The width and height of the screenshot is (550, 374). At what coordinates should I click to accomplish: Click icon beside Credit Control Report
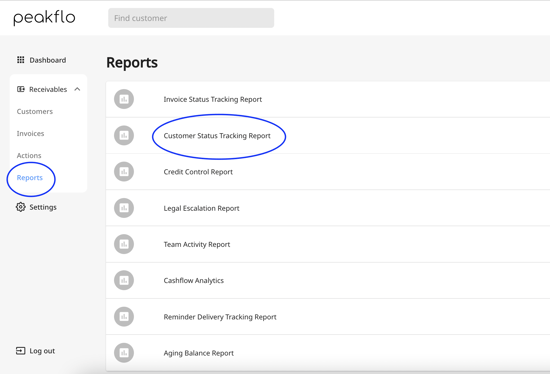[124, 172]
